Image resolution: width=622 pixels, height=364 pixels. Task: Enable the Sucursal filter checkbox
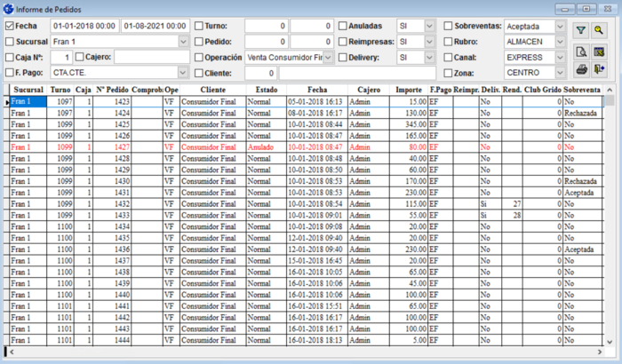(x=10, y=42)
